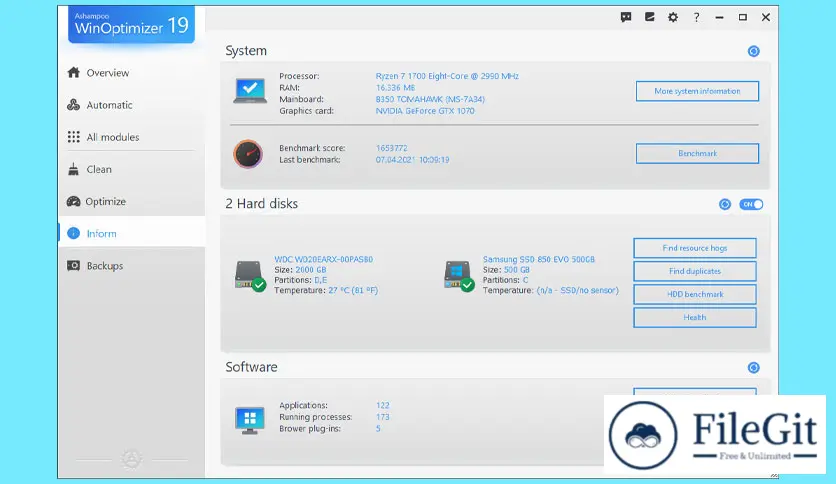
Task: Click Applications count 122
Action: [x=382, y=406]
